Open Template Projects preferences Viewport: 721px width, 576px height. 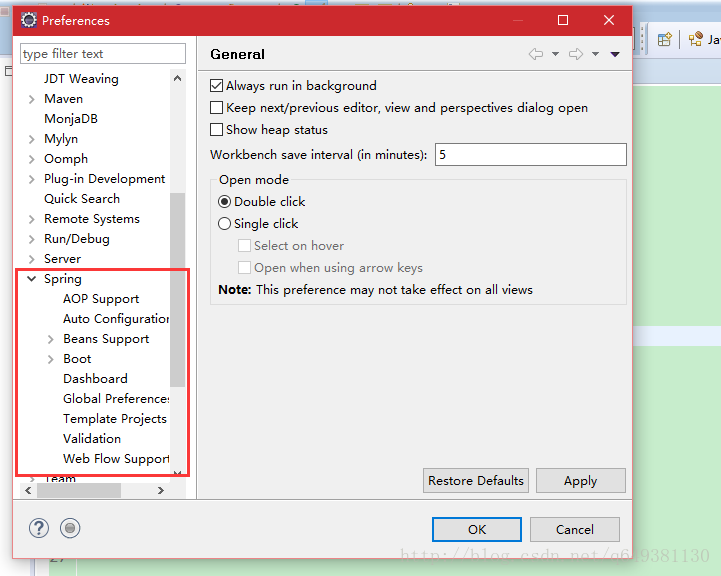pos(114,419)
